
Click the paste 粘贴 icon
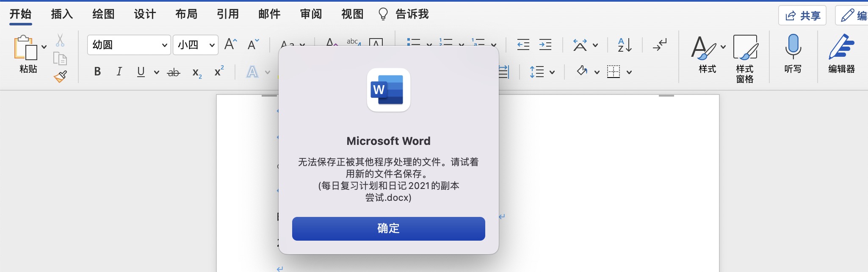[x=25, y=47]
